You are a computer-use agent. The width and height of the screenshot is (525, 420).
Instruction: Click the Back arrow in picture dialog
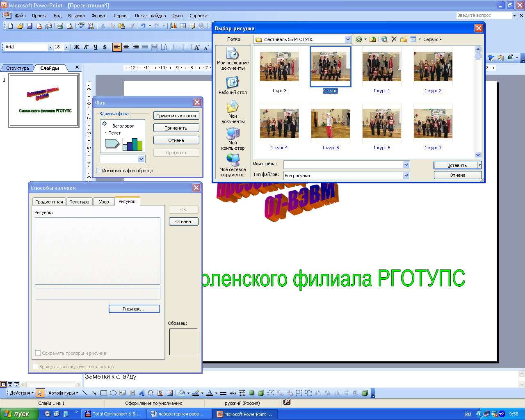[x=359, y=39]
